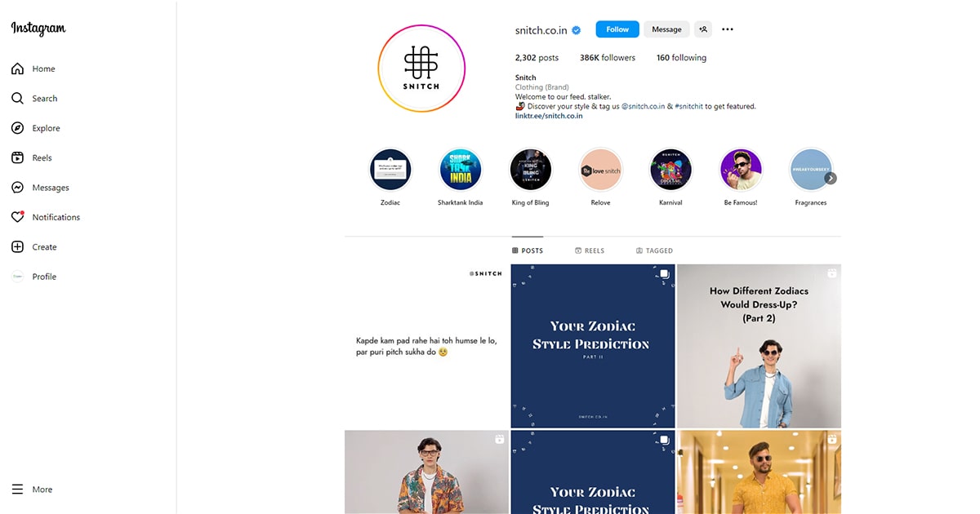This screenshot has width=980, height=514.
Task: Open the King of Bling highlight
Action: click(530, 170)
